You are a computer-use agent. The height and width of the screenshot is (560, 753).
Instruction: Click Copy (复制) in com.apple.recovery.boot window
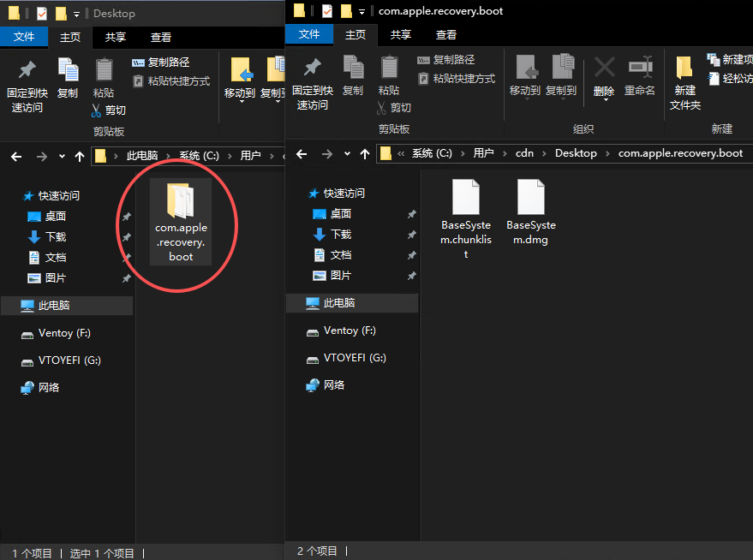click(353, 75)
